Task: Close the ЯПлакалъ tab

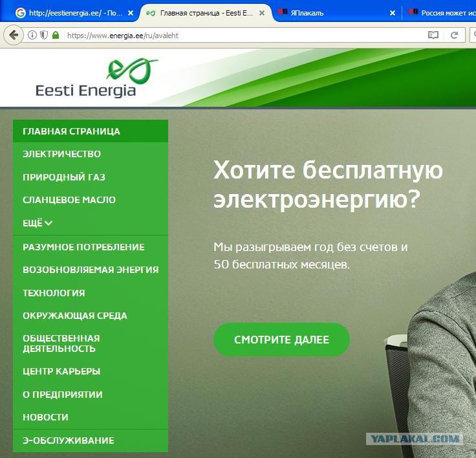Action: pos(393,13)
